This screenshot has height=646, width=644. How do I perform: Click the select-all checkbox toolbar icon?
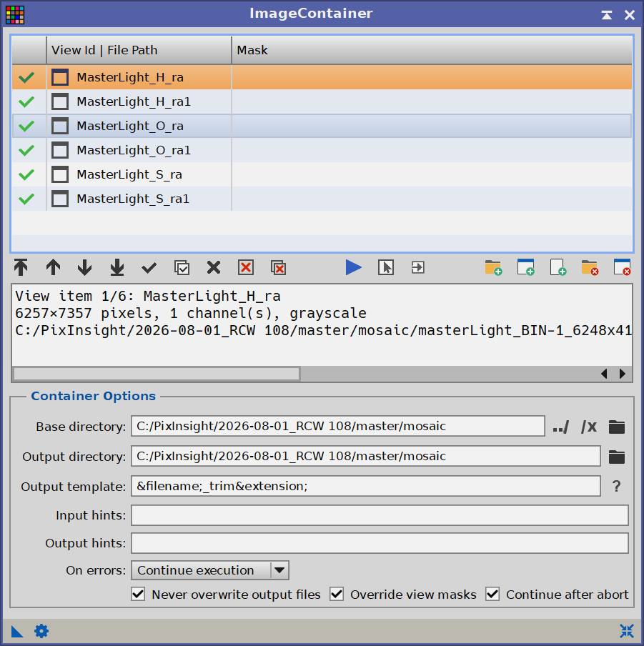pyautogui.click(x=182, y=268)
